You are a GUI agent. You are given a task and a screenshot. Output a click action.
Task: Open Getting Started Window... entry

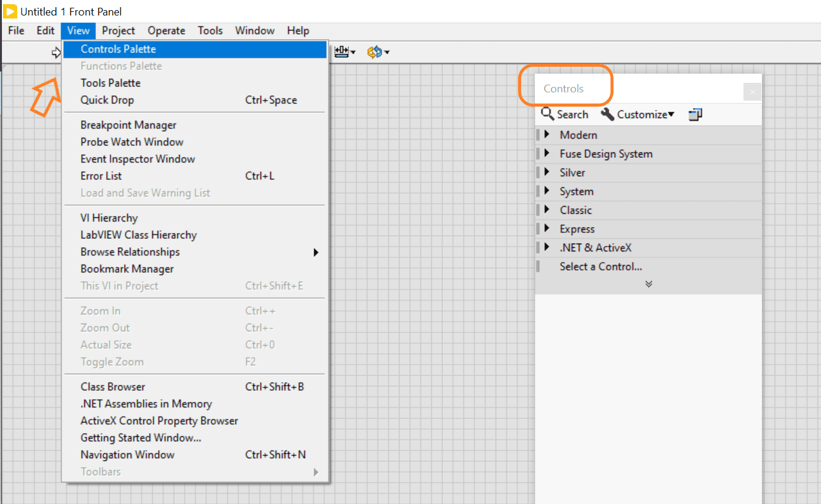tap(141, 438)
